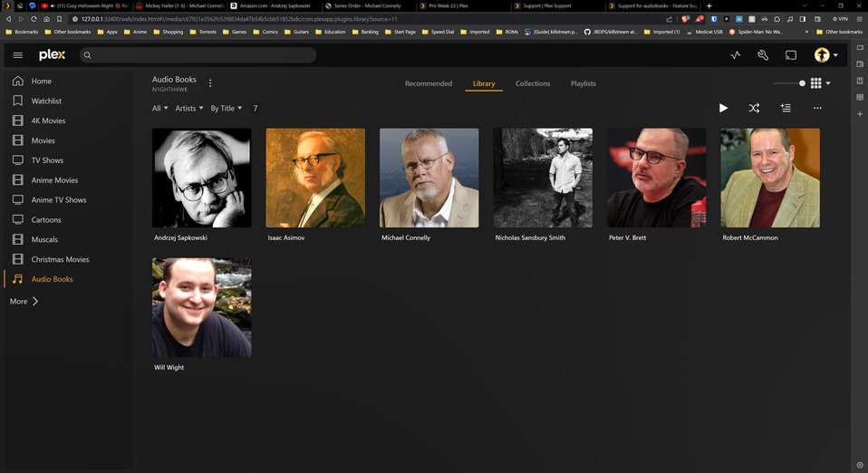
Task: Go to Home in the sidebar
Action: [x=68, y=81]
